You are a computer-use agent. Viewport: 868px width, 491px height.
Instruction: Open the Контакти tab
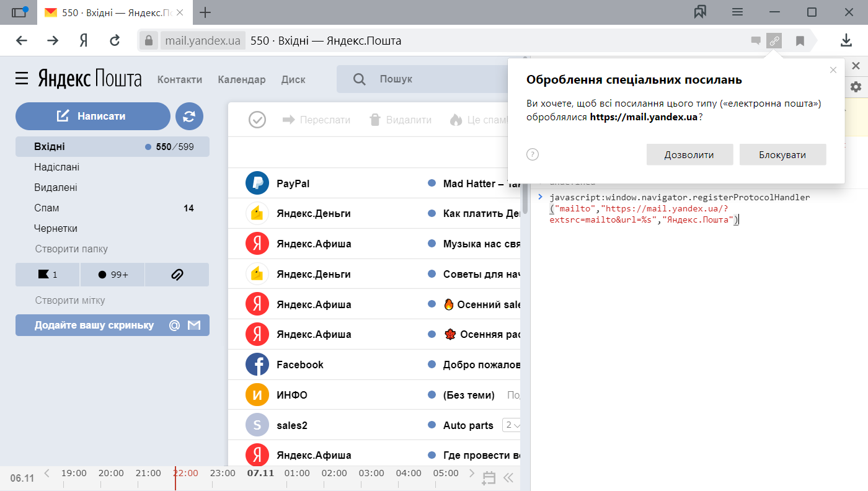click(180, 79)
